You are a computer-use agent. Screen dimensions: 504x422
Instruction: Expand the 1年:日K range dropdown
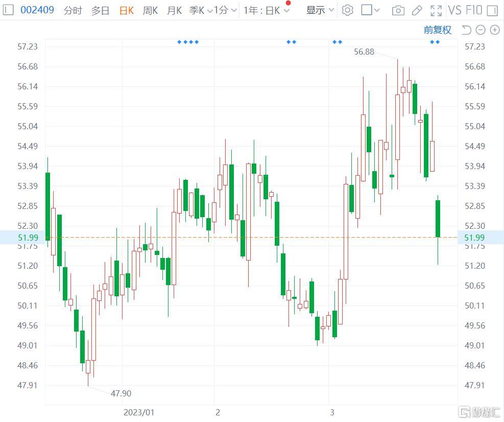click(267, 11)
